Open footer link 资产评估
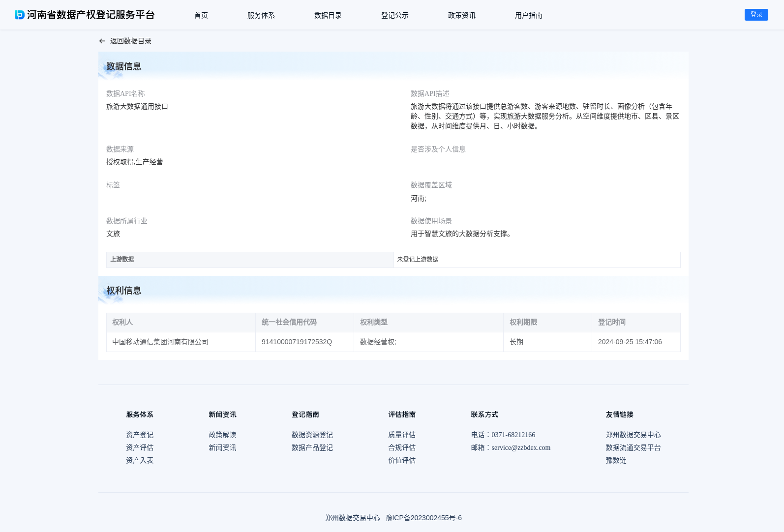This screenshot has height=532, width=784. [140, 447]
